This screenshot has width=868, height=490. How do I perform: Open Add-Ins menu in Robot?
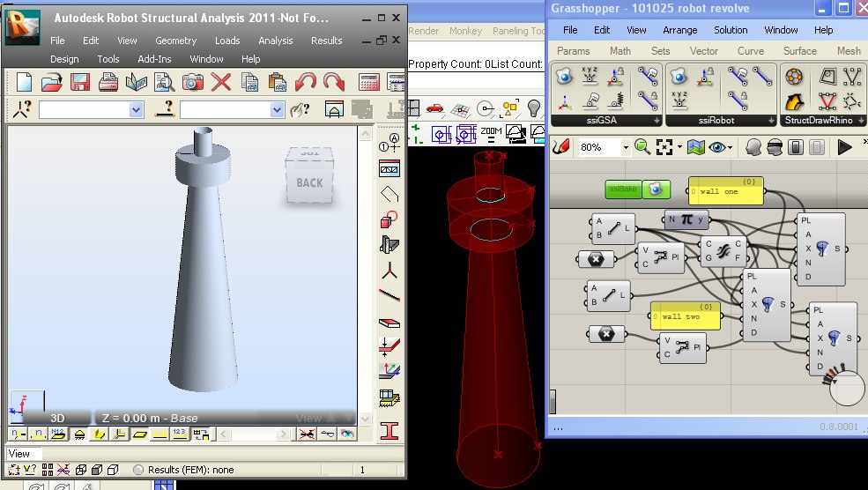click(x=154, y=59)
